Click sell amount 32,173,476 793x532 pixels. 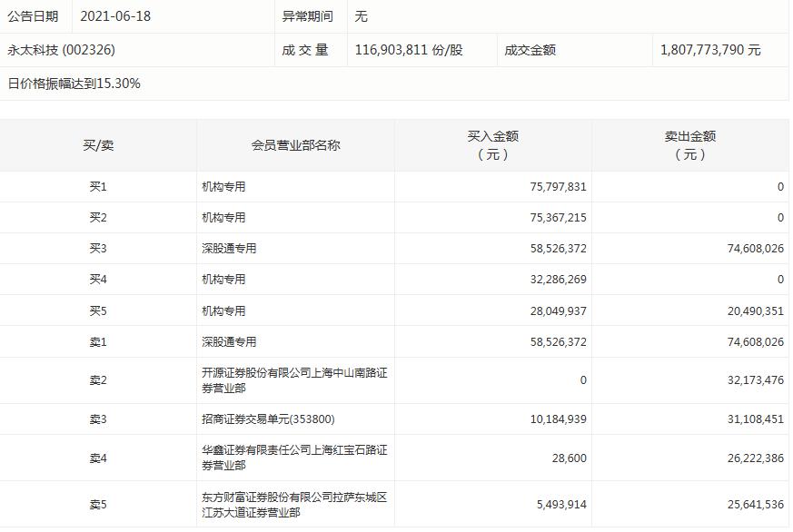pyautogui.click(x=755, y=380)
